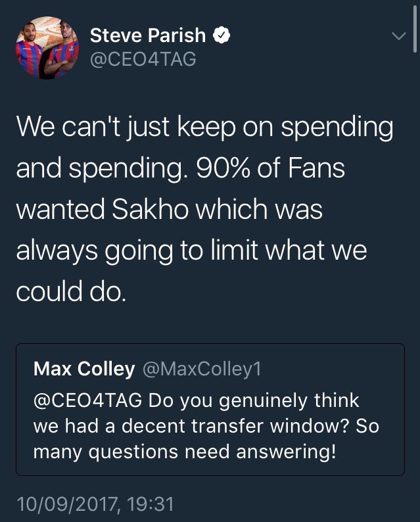Viewport: 420px width, 522px height.
Task: Click the 10/09/2017 date in the timestamp
Action: pyautogui.click(x=67, y=504)
